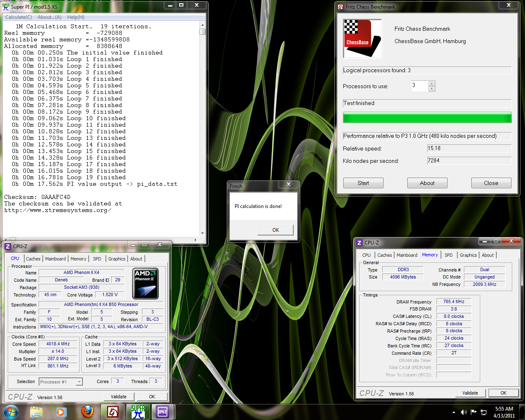The image size is (525, 420).
Task: Open Memory tab in processor info CPU-Z window
Action: click(x=78, y=259)
